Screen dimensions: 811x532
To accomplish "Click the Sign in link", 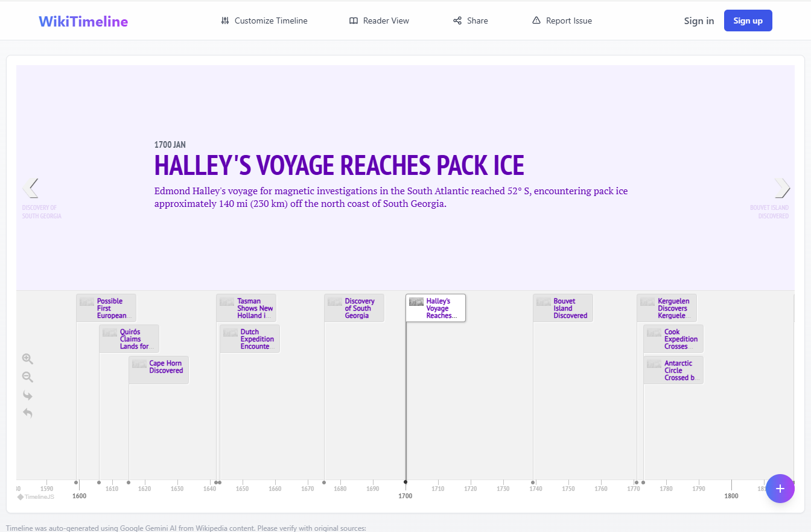I will coord(699,20).
